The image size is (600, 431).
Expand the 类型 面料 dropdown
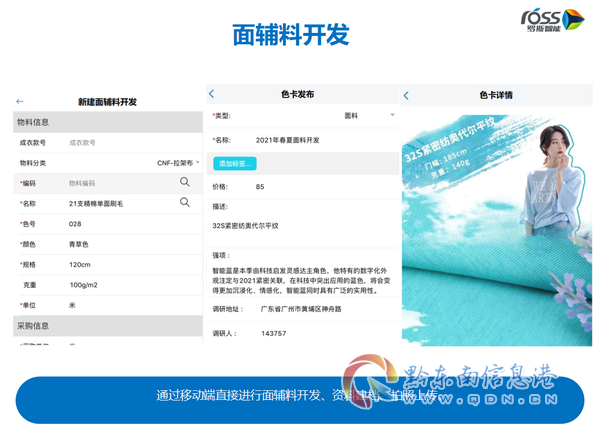pyautogui.click(x=369, y=116)
